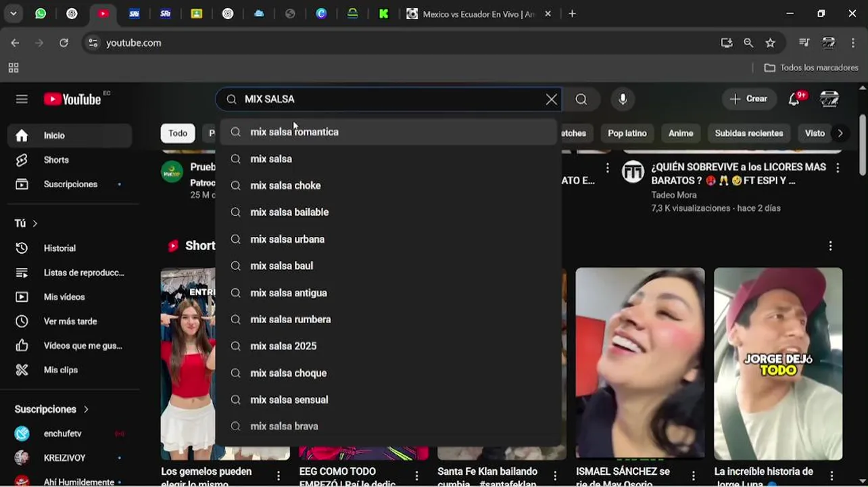Screen dimensions: 868x487
Task: Open options for Los gemelos short
Action: [278, 476]
